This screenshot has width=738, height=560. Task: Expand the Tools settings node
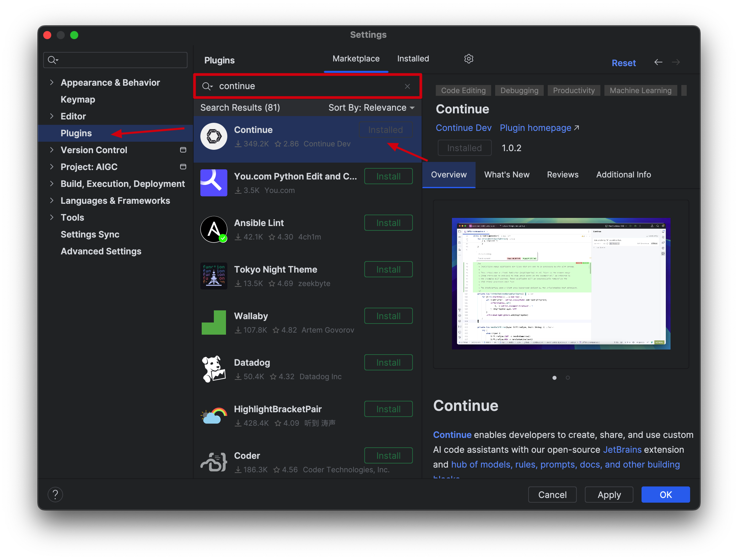(x=52, y=217)
